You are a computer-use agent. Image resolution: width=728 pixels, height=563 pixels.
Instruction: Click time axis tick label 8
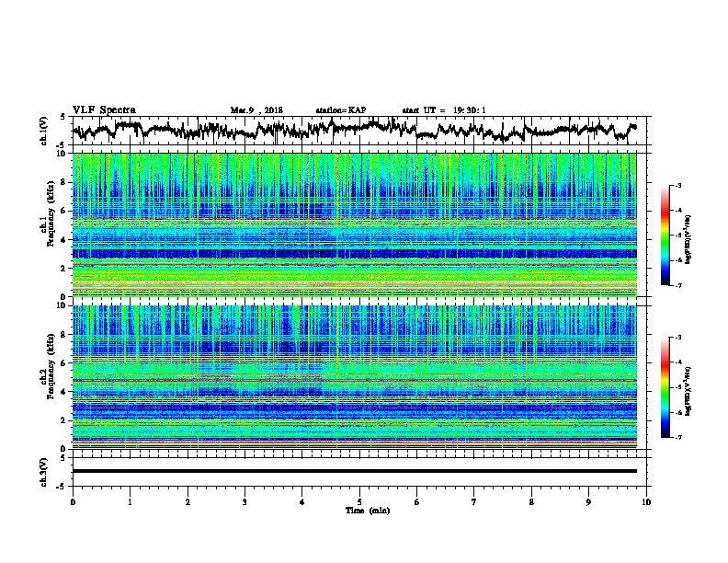(x=531, y=502)
